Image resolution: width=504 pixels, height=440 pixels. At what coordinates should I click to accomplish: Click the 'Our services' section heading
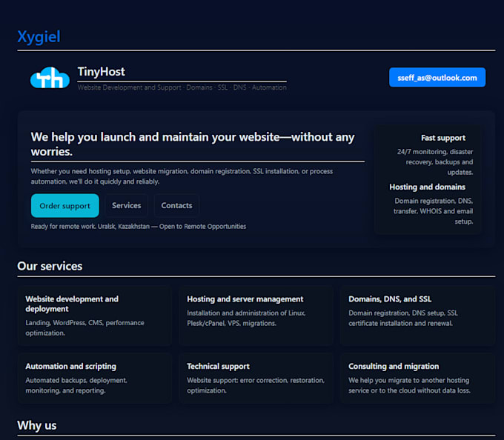[50, 266]
